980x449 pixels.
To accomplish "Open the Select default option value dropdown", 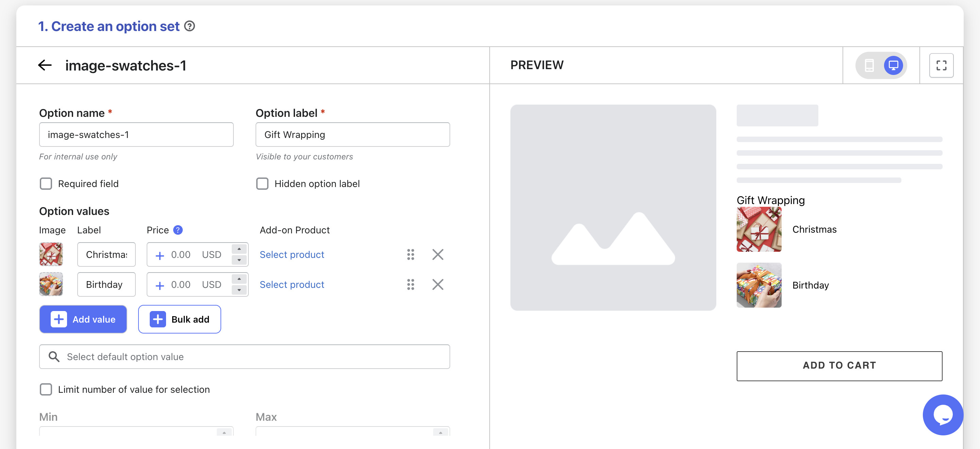I will coord(244,356).
